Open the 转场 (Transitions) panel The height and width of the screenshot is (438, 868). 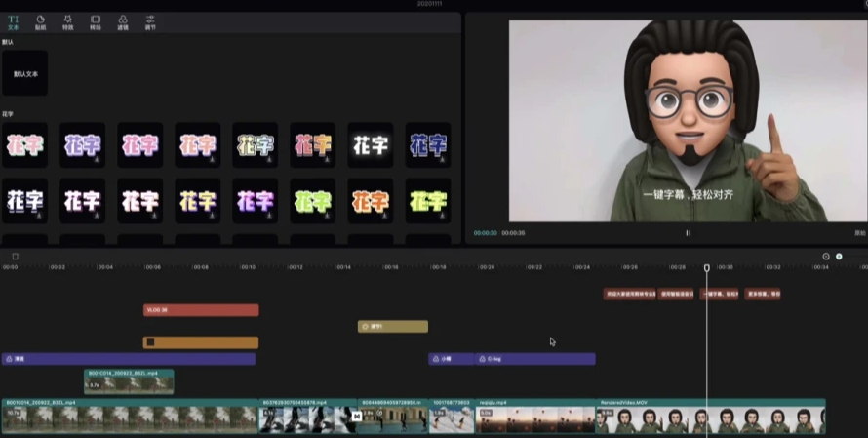[x=95, y=21]
